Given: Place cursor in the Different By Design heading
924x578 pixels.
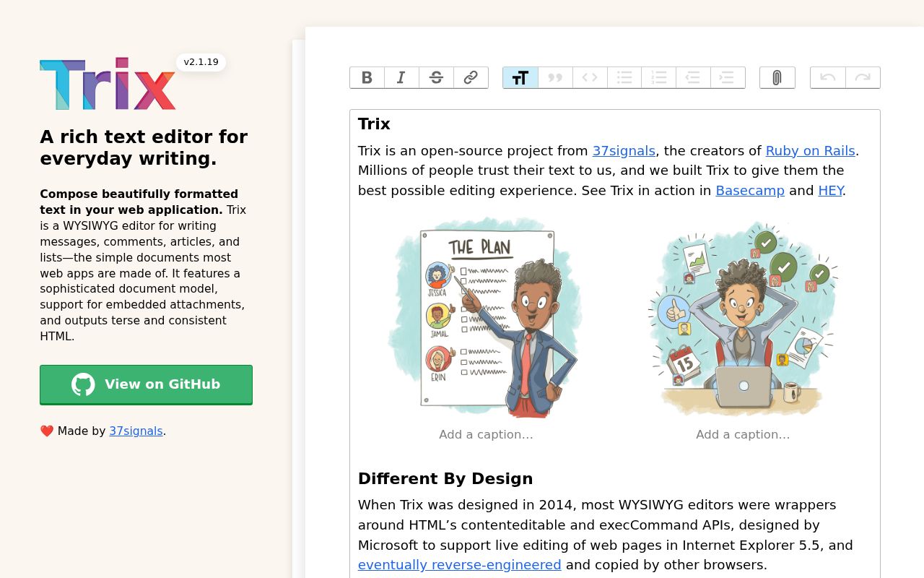Looking at the screenshot, I should tap(445, 478).
